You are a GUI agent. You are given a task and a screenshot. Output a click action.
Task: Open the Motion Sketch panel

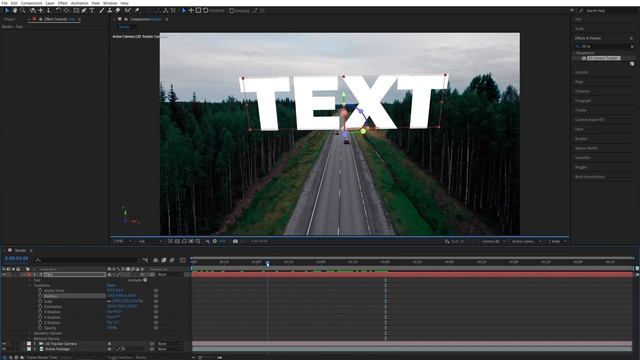point(586,148)
